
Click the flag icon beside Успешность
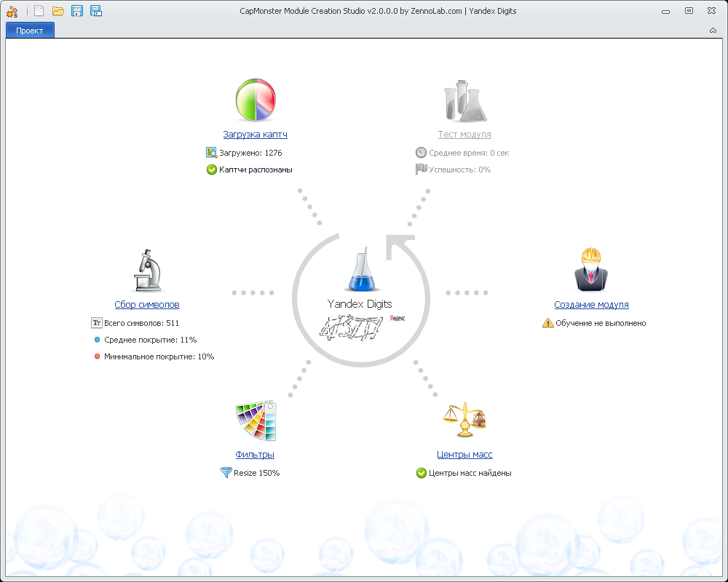pos(421,169)
